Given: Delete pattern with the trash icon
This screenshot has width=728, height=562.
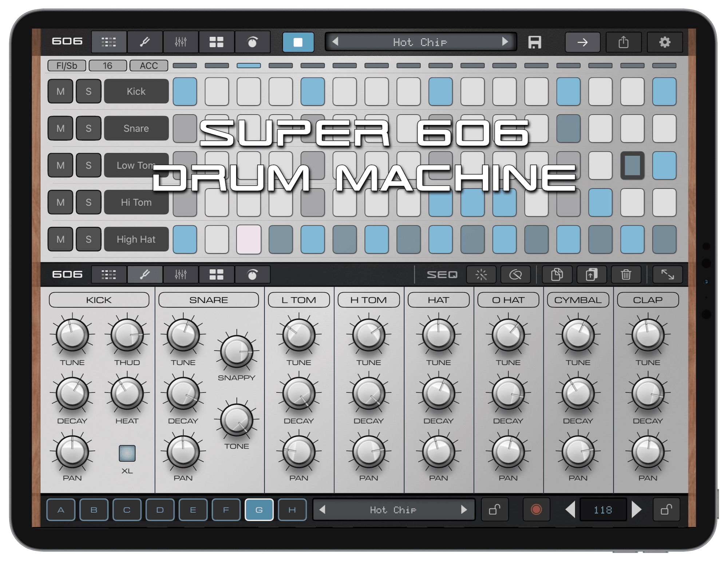Looking at the screenshot, I should pos(626,275).
